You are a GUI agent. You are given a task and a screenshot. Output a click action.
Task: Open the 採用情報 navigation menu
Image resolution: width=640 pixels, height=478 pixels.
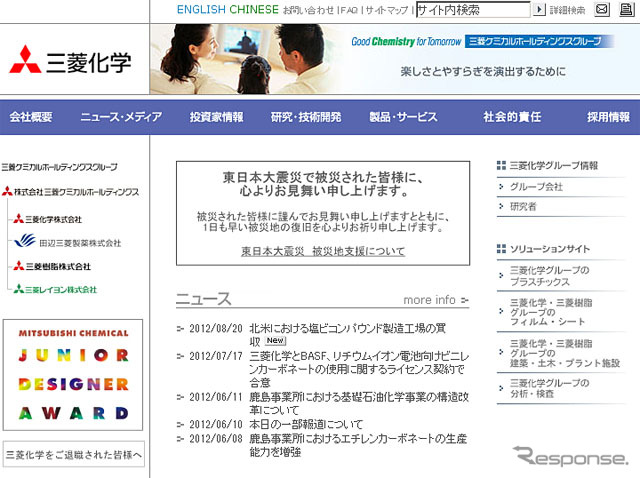pos(608,117)
